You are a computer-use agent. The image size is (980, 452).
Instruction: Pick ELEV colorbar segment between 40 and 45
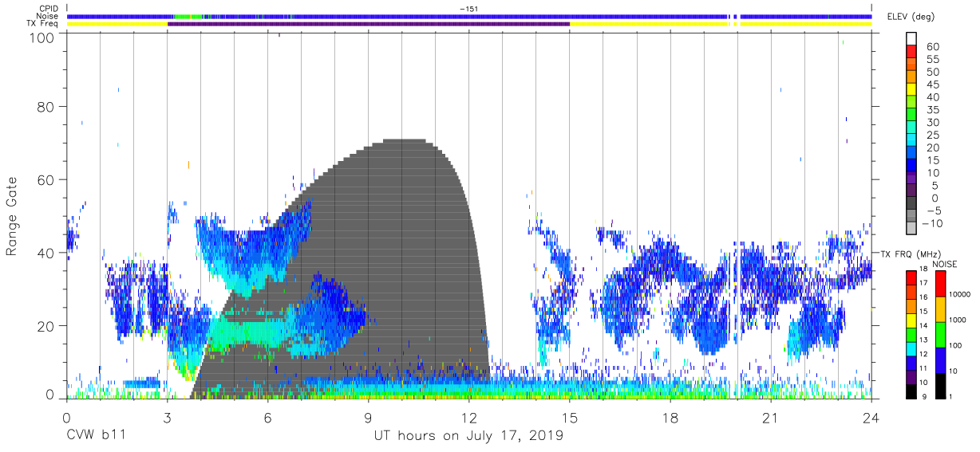tap(911, 91)
